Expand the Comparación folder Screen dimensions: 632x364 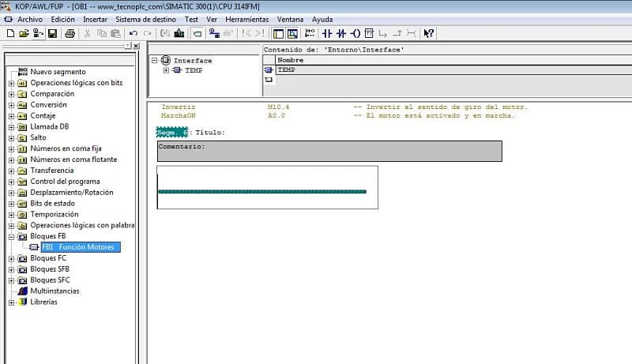coord(11,94)
